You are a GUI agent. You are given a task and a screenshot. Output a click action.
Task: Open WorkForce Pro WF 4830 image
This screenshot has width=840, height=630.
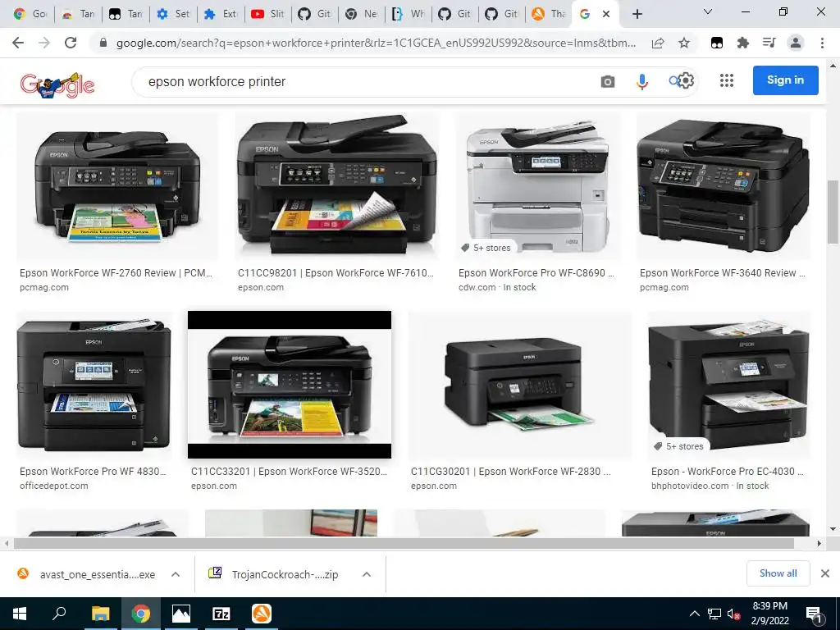pyautogui.click(x=94, y=385)
